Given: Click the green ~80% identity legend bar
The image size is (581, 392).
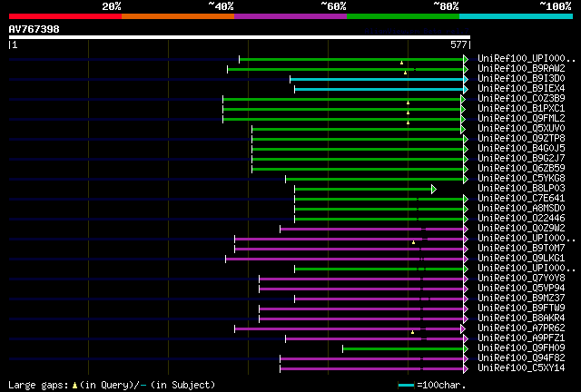Looking at the screenshot, I should (403, 16).
